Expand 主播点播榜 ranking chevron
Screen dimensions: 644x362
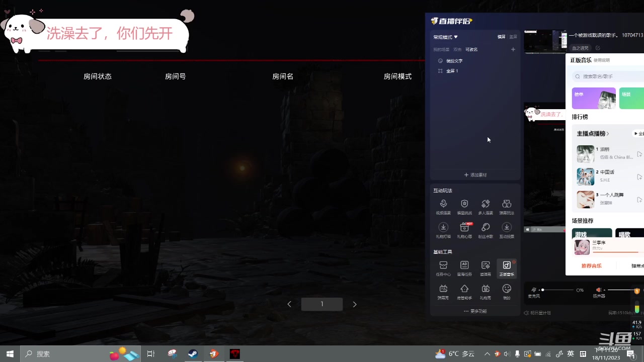[608, 134]
